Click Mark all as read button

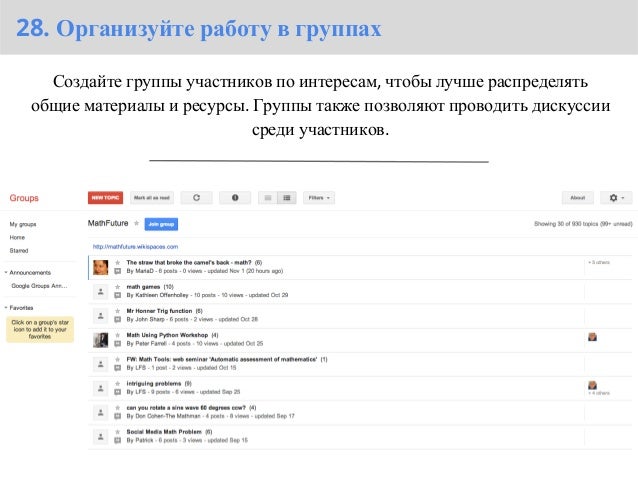tap(152, 198)
